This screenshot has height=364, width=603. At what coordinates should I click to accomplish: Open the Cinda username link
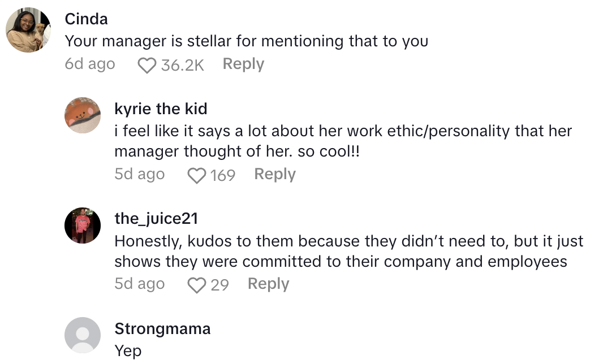coord(86,19)
